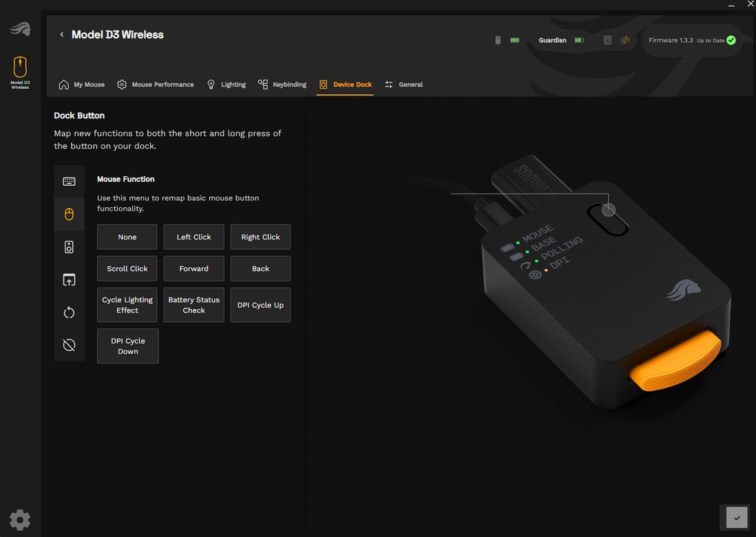Screen dimensions: 756x537
Task: Assign Right Click function
Action: tap(260, 237)
